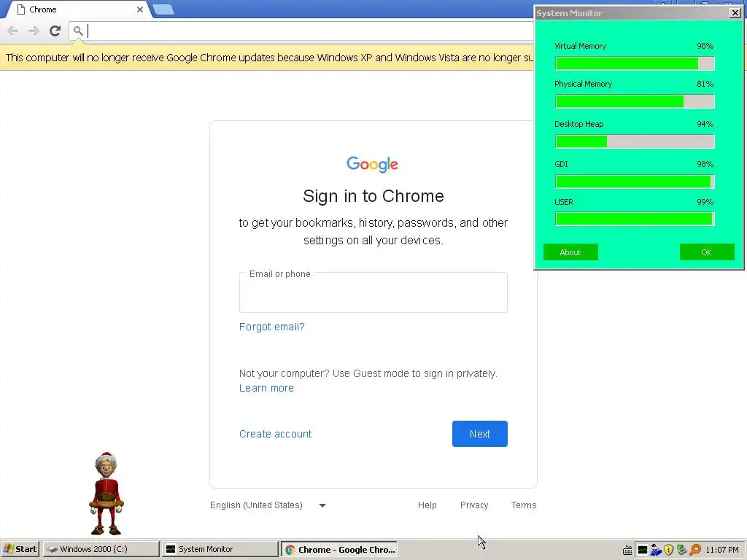Click the language dropdown arrow
Viewport: 747px width, 560px height.
click(322, 506)
